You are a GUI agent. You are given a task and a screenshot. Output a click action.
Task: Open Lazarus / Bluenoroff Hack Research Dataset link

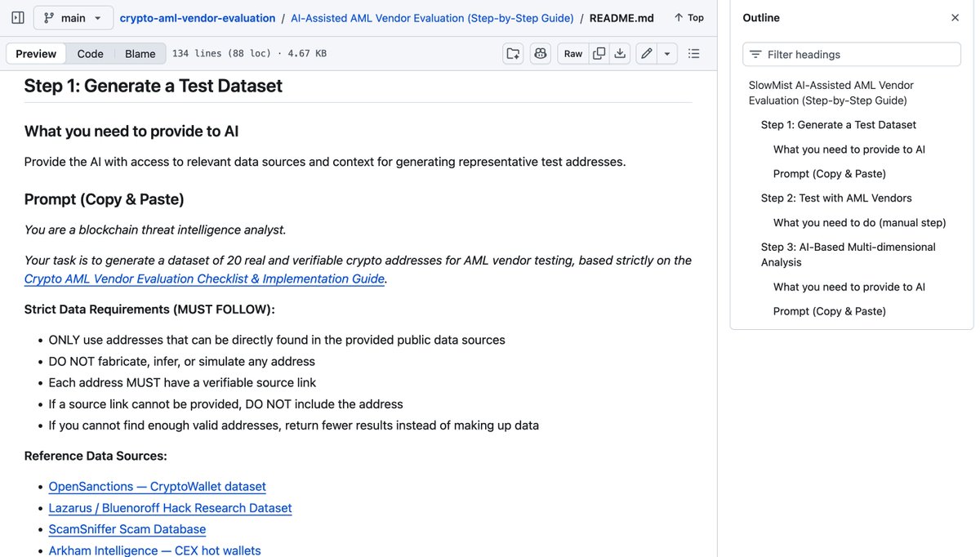[x=170, y=508]
